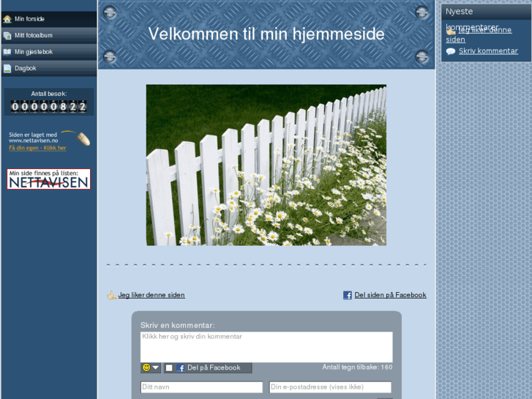Click the computer mouse graphic in the Nettavisen promo
532x399 pixels.
click(83, 138)
